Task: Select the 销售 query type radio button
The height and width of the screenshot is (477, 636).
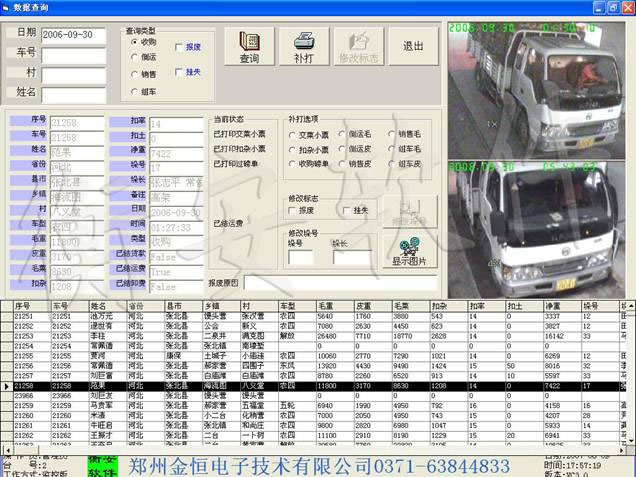Action: point(135,73)
